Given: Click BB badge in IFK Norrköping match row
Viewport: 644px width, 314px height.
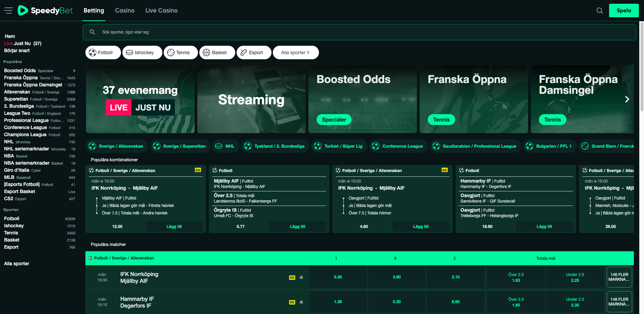Looking at the screenshot, I should pyautogui.click(x=292, y=277).
